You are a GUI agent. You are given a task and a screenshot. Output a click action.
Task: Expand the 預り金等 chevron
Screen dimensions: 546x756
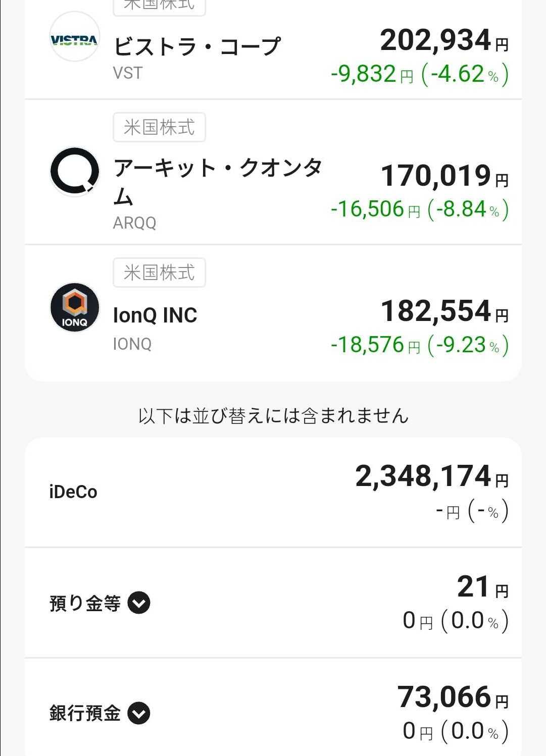(x=139, y=603)
